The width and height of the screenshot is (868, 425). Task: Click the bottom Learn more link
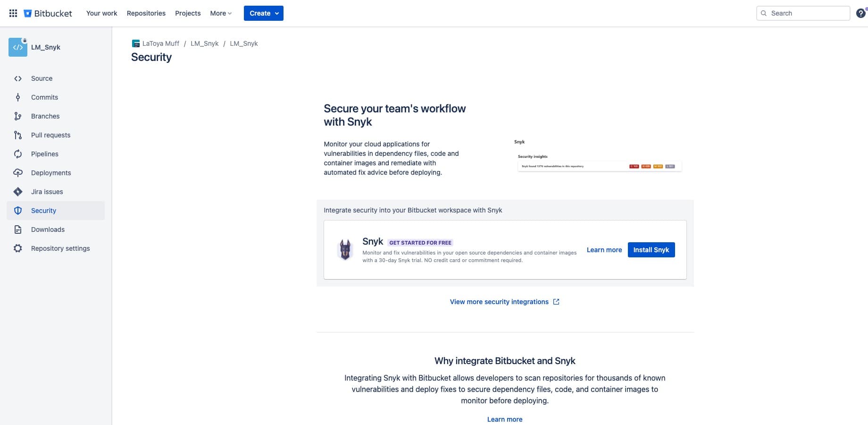pyautogui.click(x=505, y=419)
